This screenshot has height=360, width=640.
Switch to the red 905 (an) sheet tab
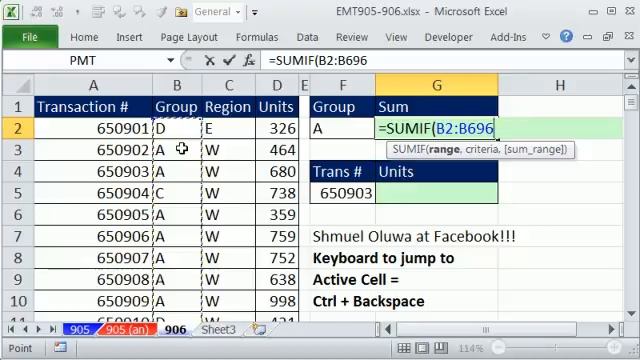127,329
